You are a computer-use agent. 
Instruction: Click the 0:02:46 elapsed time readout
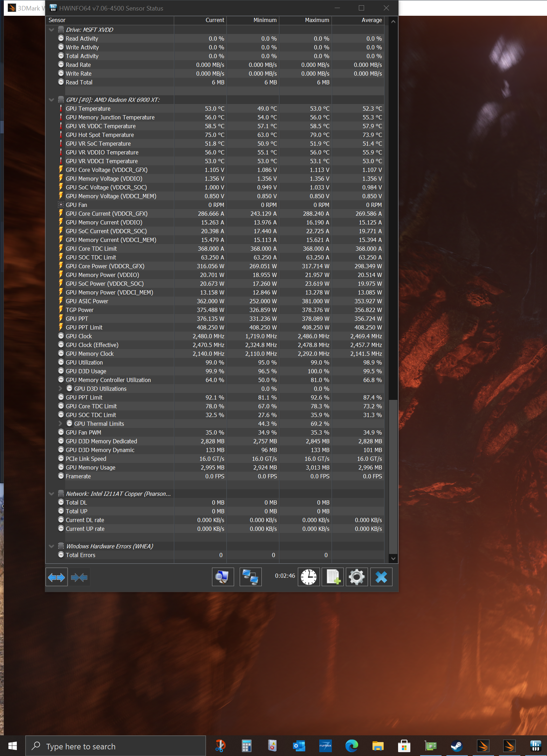[x=285, y=576]
